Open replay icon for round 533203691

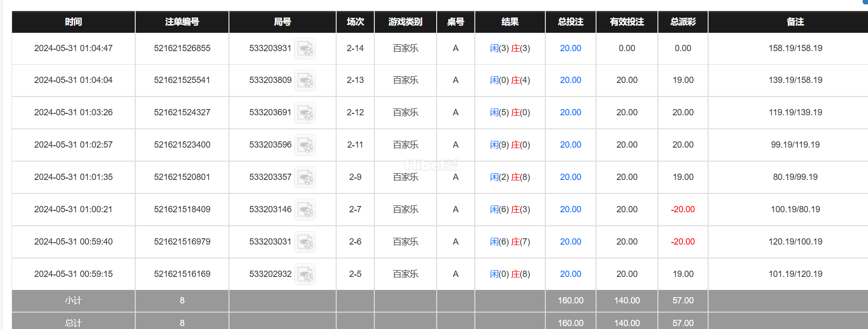(x=305, y=113)
